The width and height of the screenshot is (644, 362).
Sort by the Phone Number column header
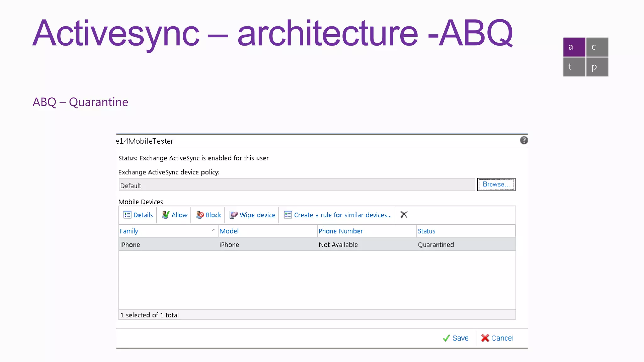click(367, 231)
